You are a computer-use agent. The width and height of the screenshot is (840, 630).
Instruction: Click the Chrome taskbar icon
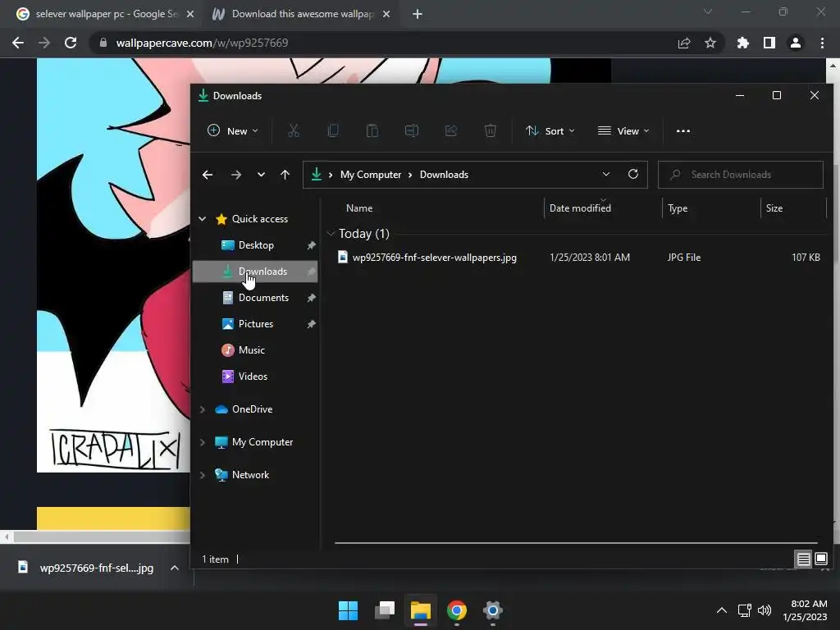click(x=457, y=610)
